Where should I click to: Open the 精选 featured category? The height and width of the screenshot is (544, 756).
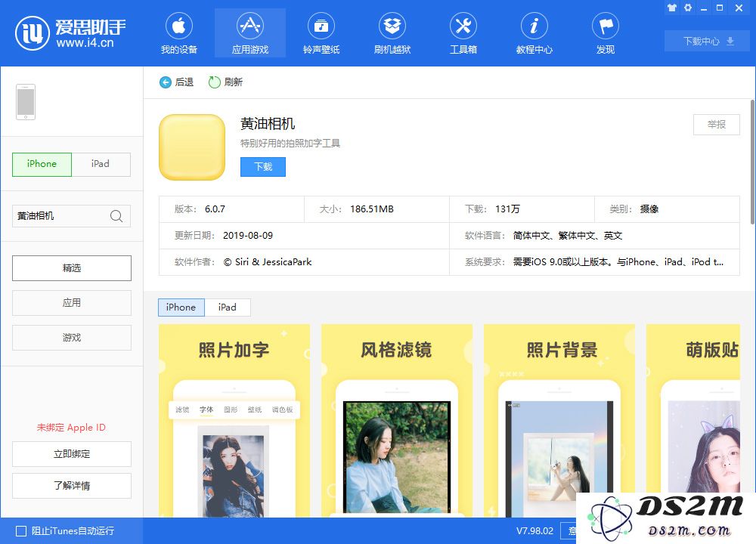tap(71, 268)
